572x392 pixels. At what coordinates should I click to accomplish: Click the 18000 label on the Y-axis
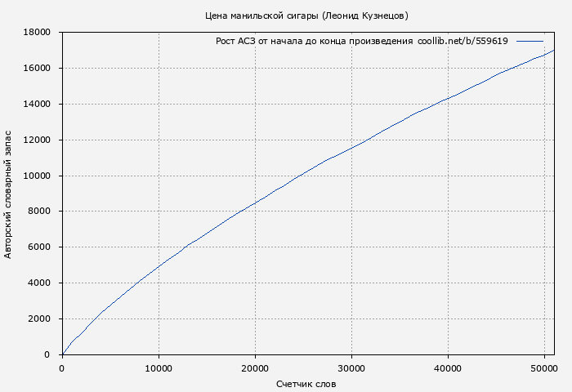tap(38, 33)
